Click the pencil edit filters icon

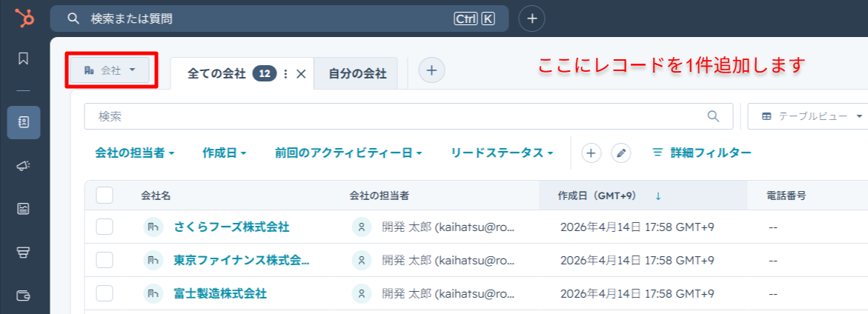pos(621,153)
